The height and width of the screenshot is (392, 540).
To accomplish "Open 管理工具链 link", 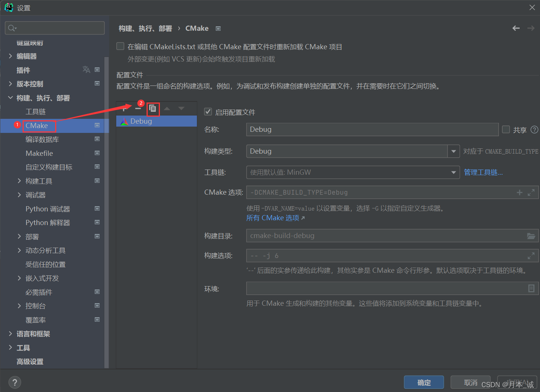I will (x=483, y=172).
